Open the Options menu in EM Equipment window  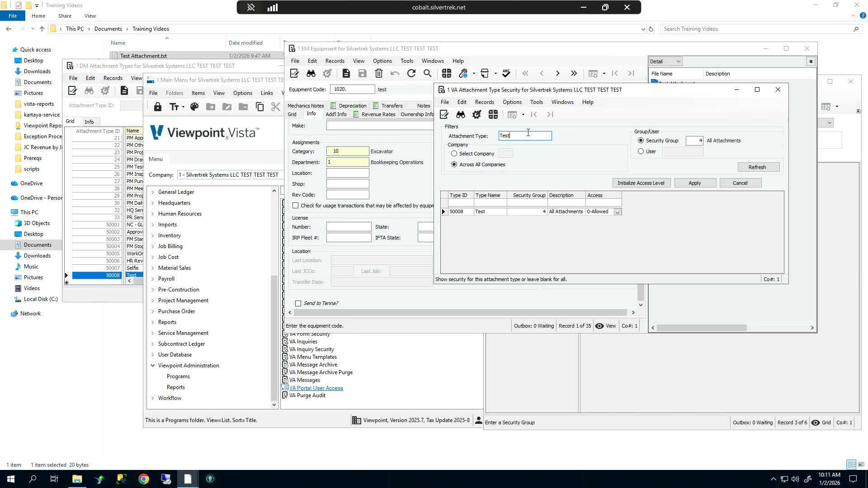click(x=382, y=61)
